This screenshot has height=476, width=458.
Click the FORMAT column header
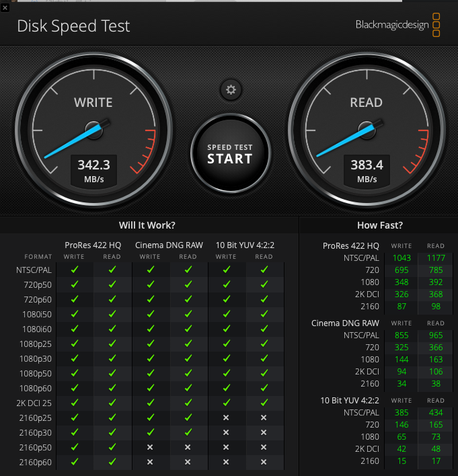tap(38, 257)
